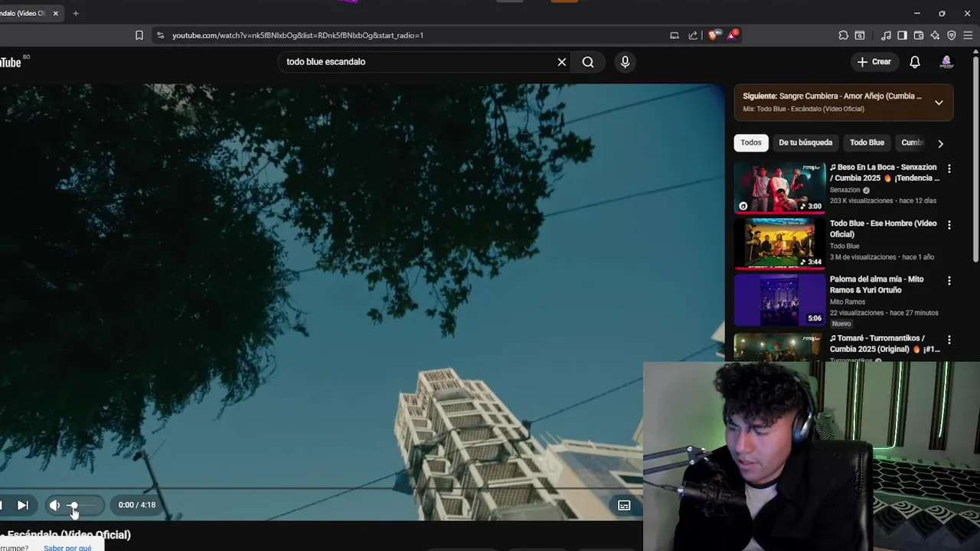This screenshot has height=551, width=980.
Task: Show more filter chips with right arrow
Action: click(940, 143)
